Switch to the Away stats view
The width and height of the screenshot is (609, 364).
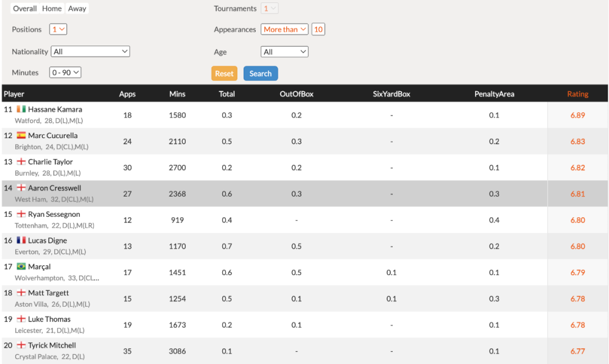point(77,9)
